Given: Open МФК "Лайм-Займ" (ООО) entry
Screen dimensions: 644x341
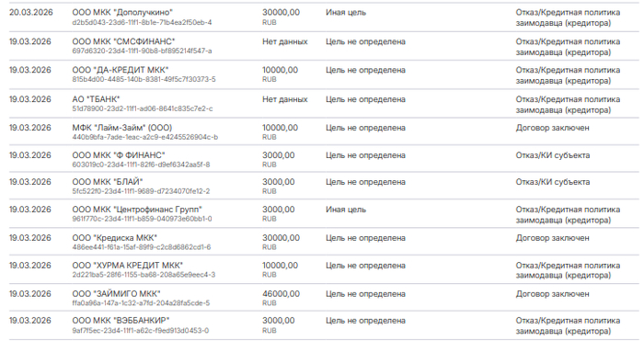Looking at the screenshot, I should [x=122, y=128].
